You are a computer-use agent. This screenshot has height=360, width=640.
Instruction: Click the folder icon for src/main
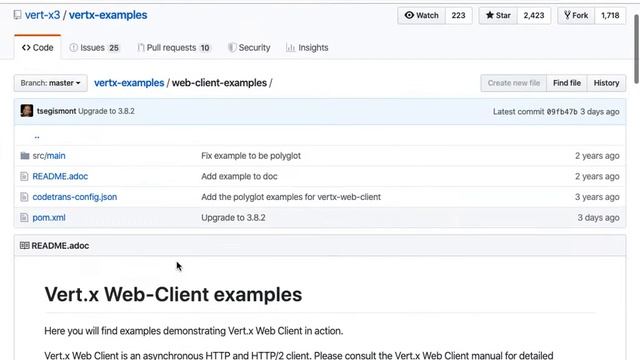click(x=24, y=156)
